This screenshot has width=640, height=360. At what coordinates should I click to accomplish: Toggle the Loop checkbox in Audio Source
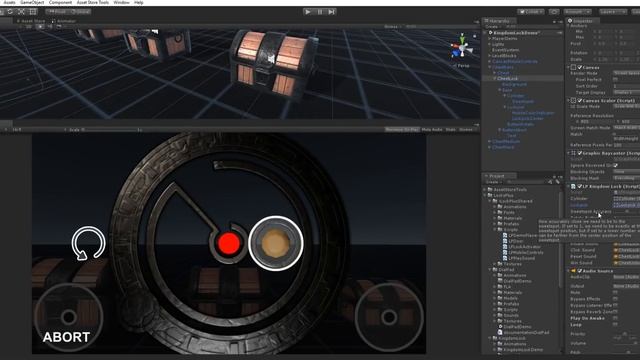coord(616,325)
